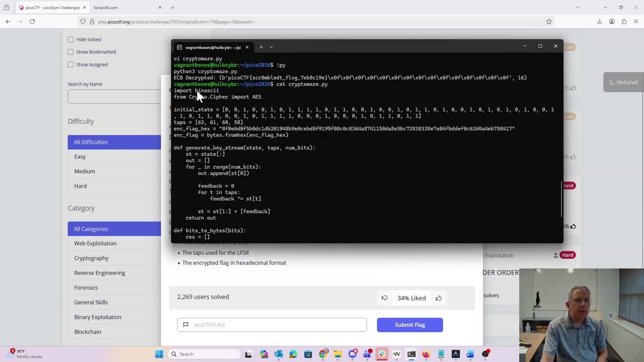Filter by Blockchain category
Viewport: 644px width, 362px height.
(114, 332)
